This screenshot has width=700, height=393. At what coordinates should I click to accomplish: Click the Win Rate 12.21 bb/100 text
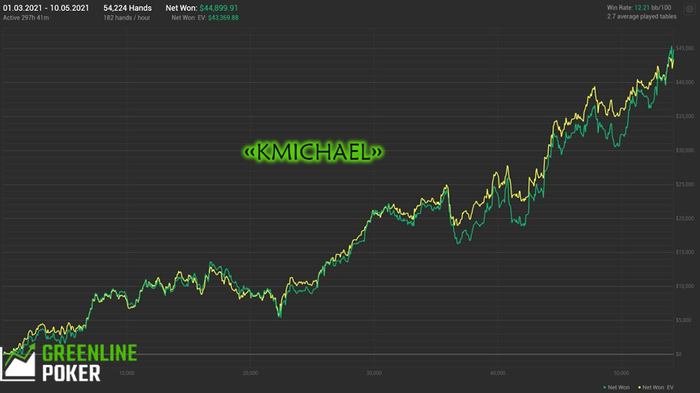pos(639,8)
